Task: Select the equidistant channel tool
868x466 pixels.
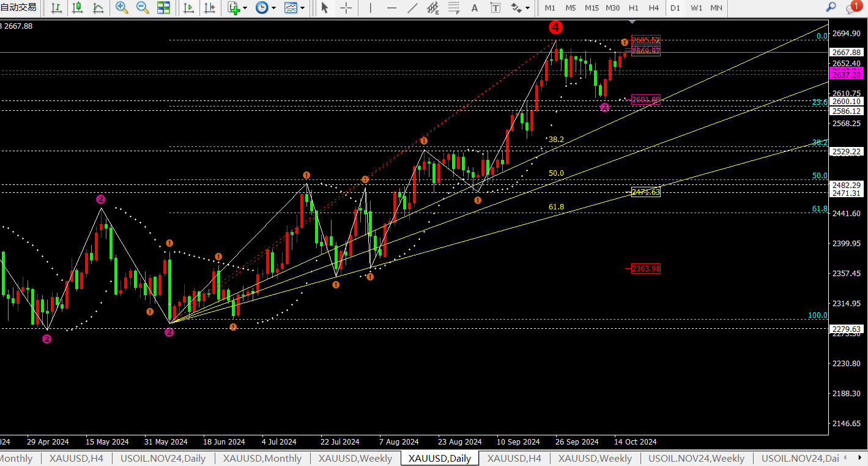Action: click(x=433, y=8)
